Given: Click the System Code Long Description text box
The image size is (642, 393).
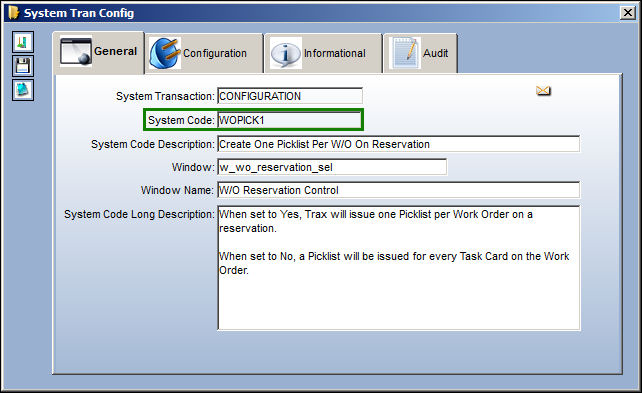Looking at the screenshot, I should [399, 268].
